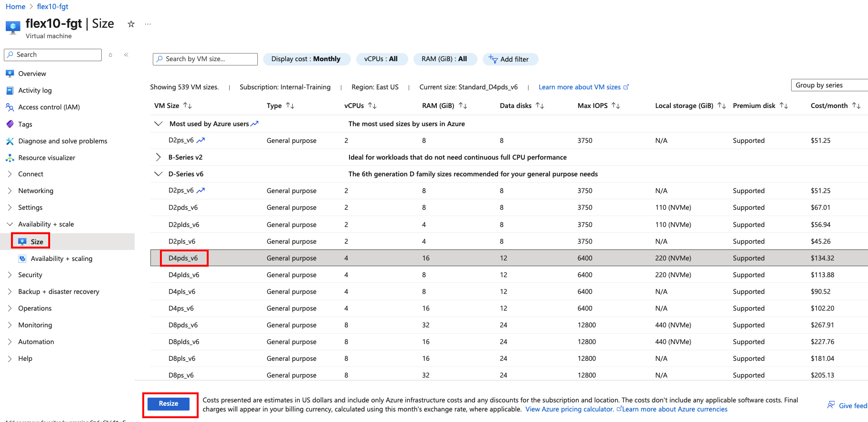868x422 pixels.
Task: Expand the Automation sidebar section
Action: click(10, 342)
